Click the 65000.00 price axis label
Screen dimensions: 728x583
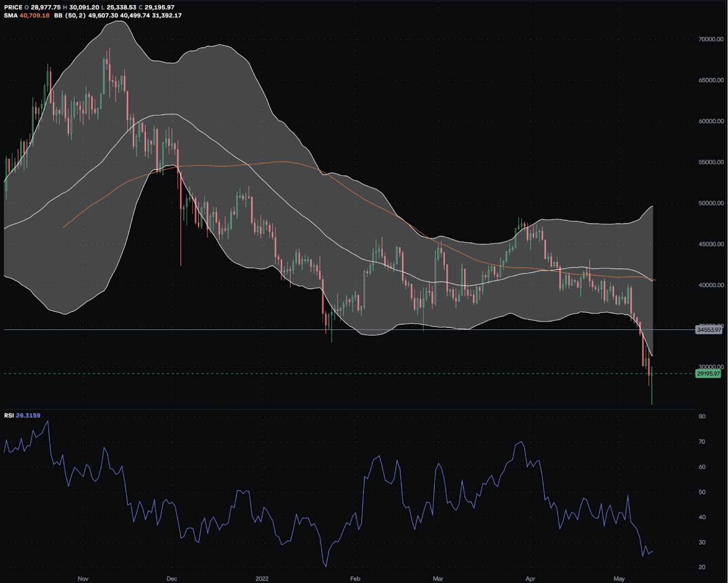711,80
